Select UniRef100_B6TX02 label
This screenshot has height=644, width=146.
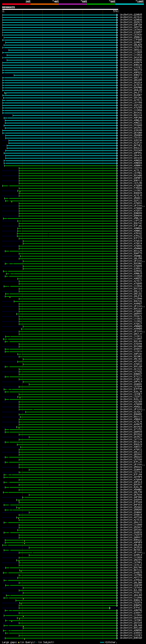click(x=131, y=570)
